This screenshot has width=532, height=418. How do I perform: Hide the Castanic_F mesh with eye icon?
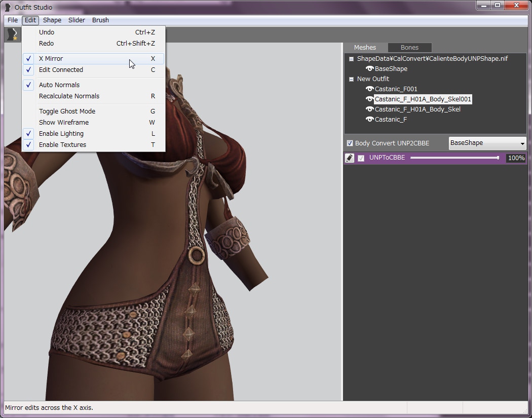[370, 120]
